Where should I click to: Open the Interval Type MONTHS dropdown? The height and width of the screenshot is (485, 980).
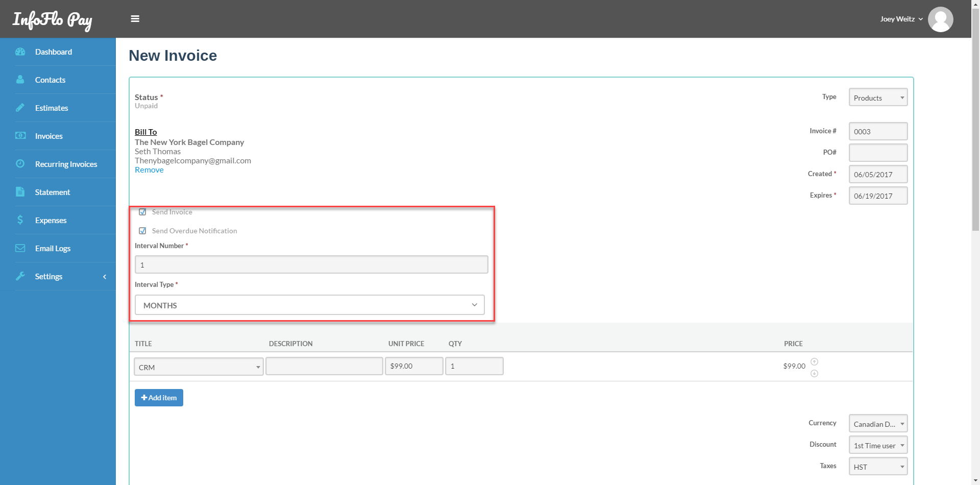pos(310,305)
